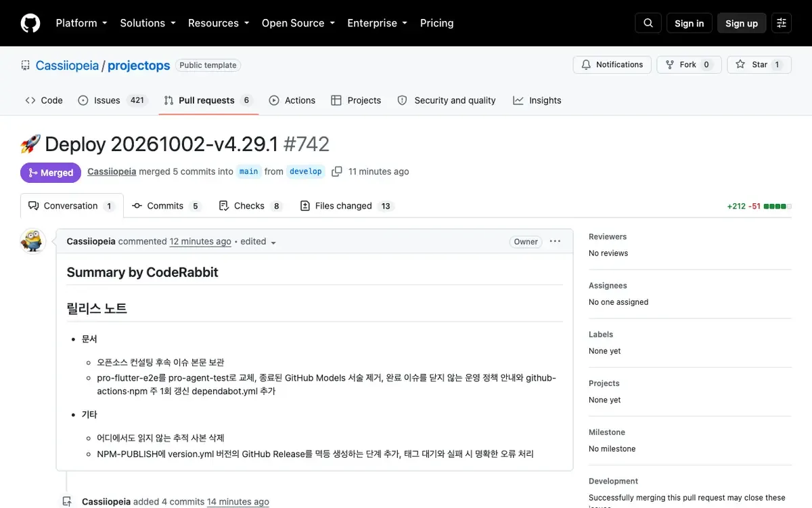Open the edited history dropdown
The width and height of the screenshot is (812, 508).
point(258,242)
